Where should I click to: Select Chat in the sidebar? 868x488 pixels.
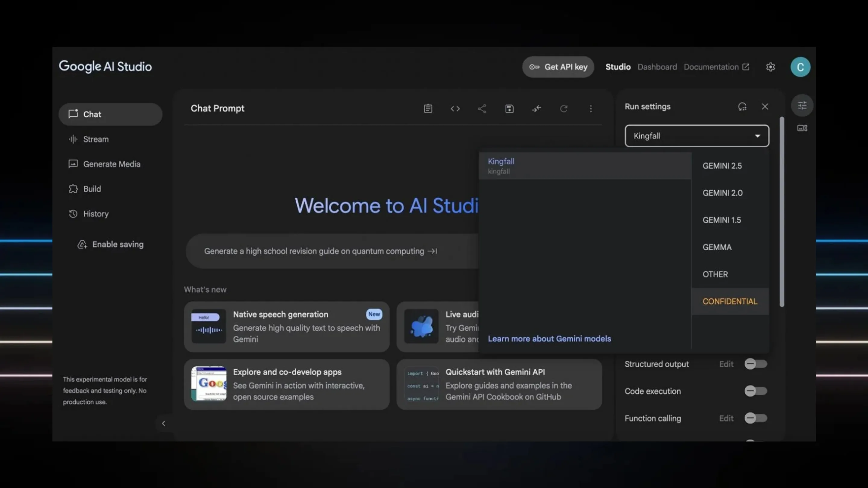[111, 114]
